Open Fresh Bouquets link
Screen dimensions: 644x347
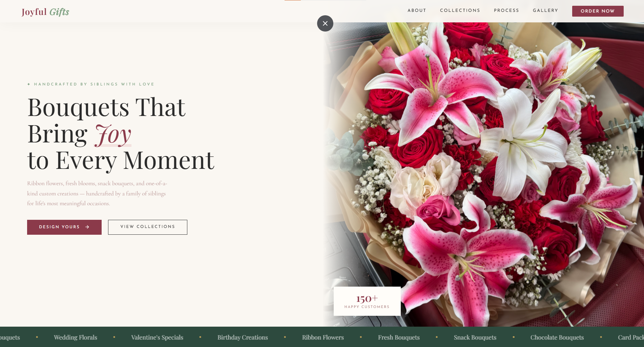coord(399,337)
